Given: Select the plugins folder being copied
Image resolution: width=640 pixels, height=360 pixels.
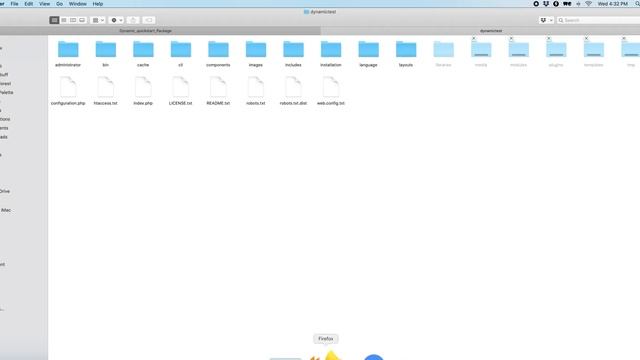Looking at the screenshot, I should 556,49.
